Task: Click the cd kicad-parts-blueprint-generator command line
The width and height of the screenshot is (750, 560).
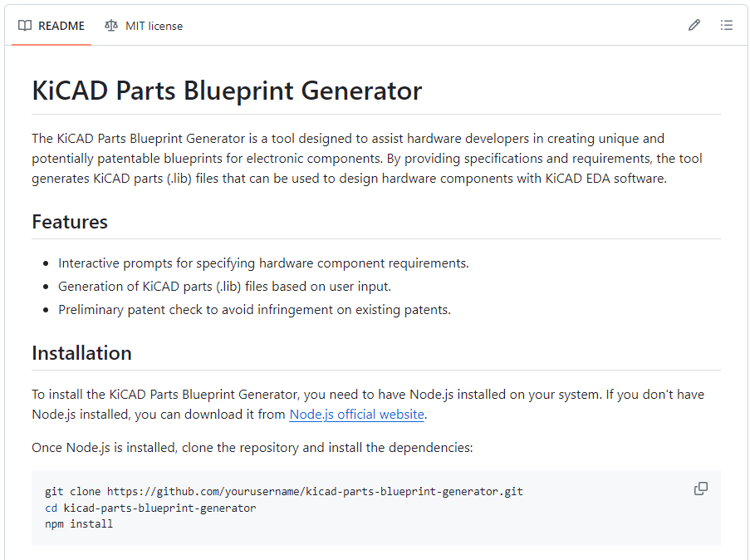Action: (x=150, y=508)
